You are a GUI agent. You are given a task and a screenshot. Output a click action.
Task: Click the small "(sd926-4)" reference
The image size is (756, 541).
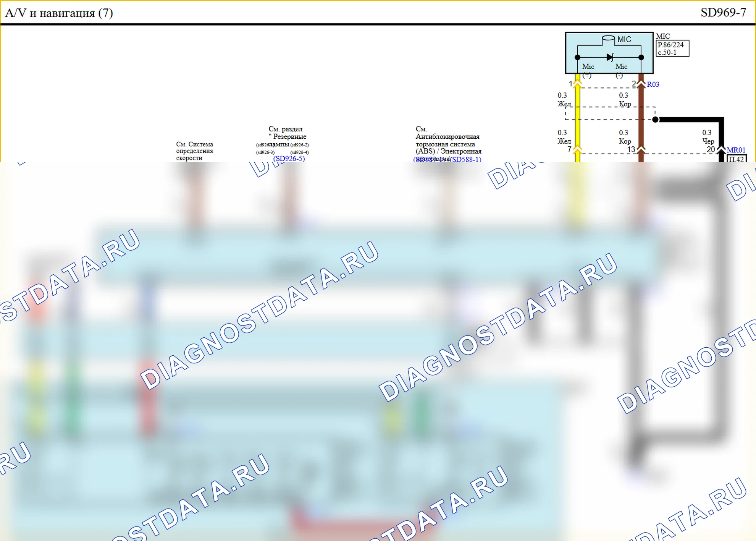[299, 152]
